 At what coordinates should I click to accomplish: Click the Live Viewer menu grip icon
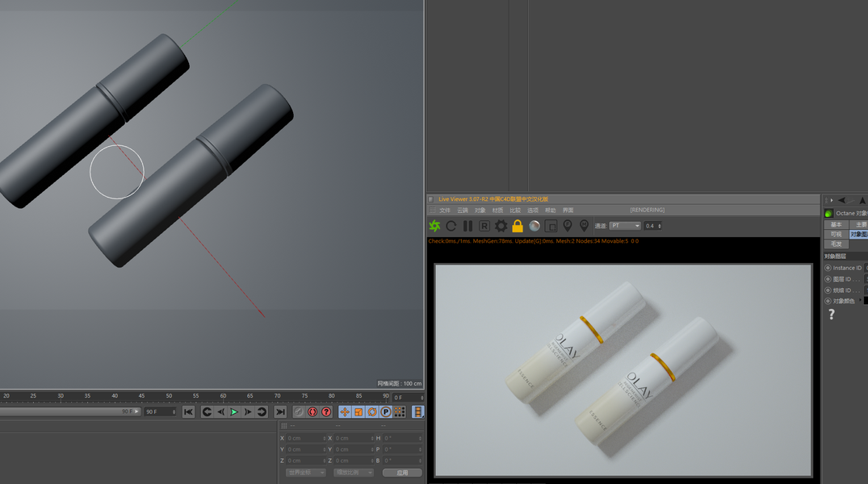(x=432, y=211)
